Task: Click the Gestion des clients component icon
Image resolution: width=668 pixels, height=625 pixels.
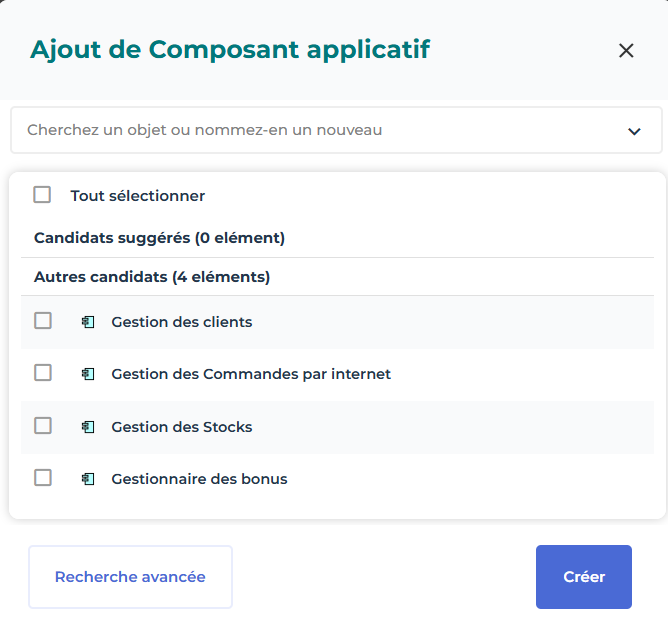Action: (x=88, y=322)
